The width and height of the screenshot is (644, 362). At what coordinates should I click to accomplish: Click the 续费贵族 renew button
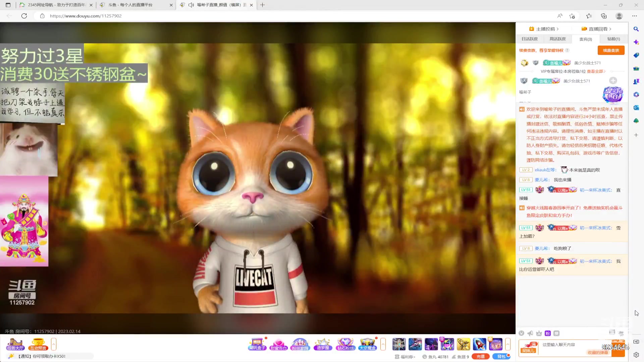tap(611, 50)
